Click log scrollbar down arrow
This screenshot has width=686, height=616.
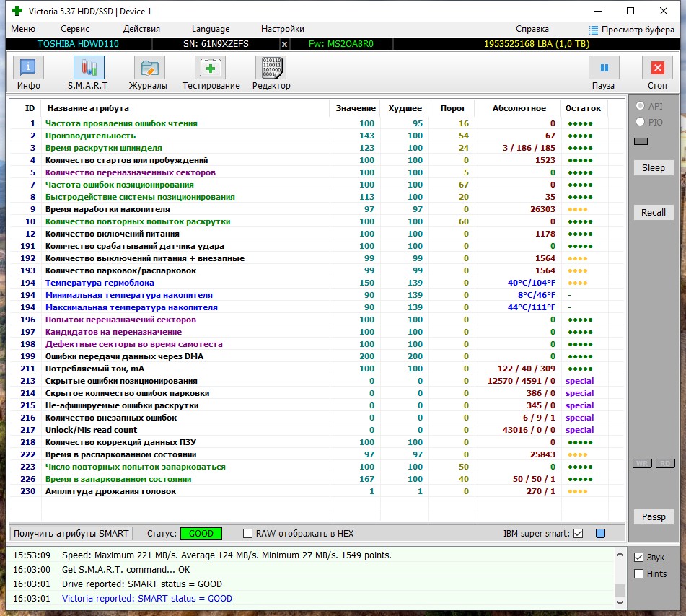(620, 602)
